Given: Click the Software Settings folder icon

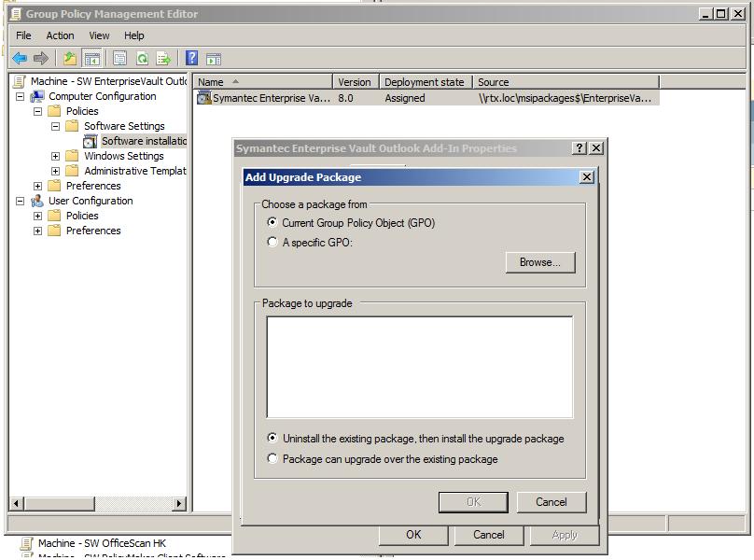Looking at the screenshot, I should click(x=72, y=126).
